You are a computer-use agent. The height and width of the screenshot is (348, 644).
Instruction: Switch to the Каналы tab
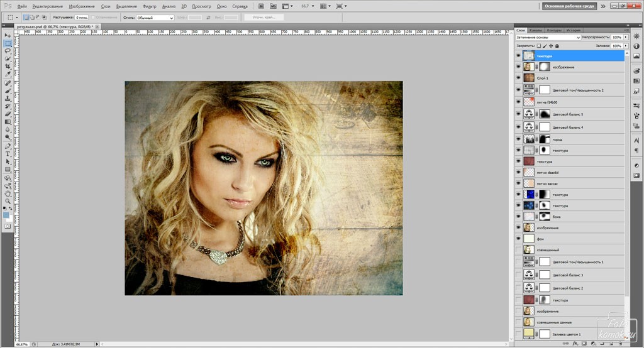[536, 30]
